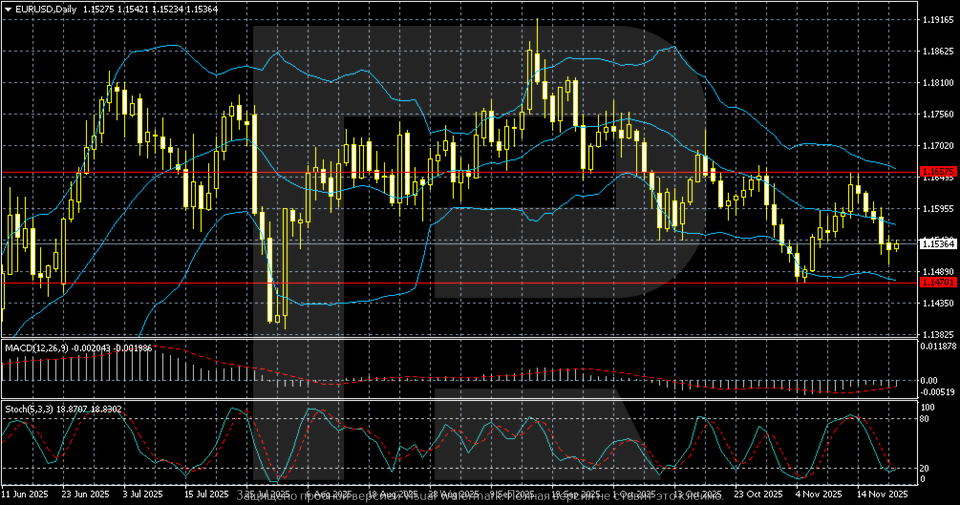Select the 3 Jul 2025 date label
Viewport: 960px width, 505px height.
pyautogui.click(x=144, y=494)
